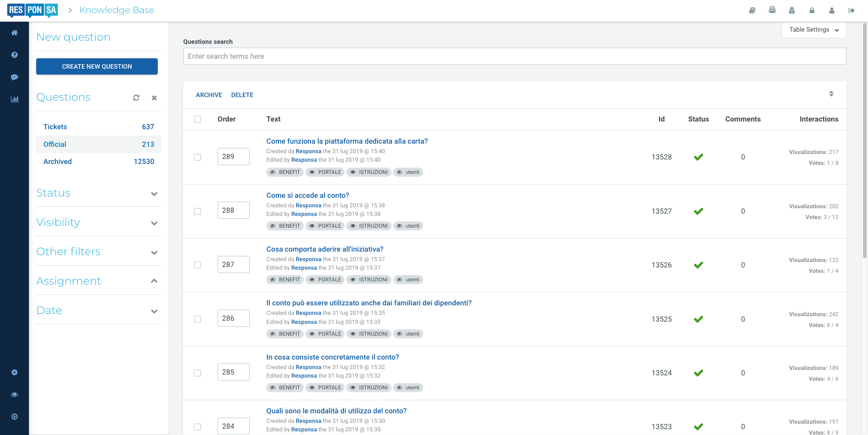Click the Responsa logo
This screenshot has height=435, width=868.
33,10
